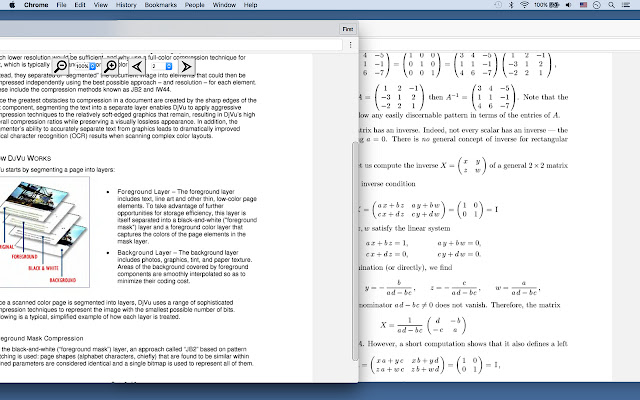Click the X = 1/(ad−bc) matrix formula
The width and height of the screenshot is (640, 400).
click(423, 325)
